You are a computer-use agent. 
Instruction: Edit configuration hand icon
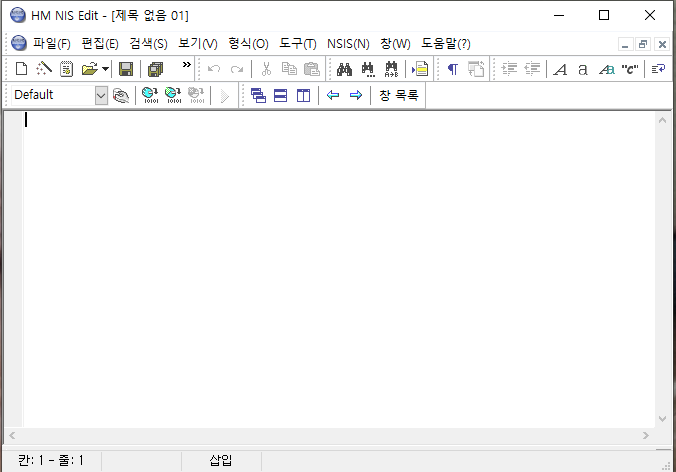[x=121, y=95]
